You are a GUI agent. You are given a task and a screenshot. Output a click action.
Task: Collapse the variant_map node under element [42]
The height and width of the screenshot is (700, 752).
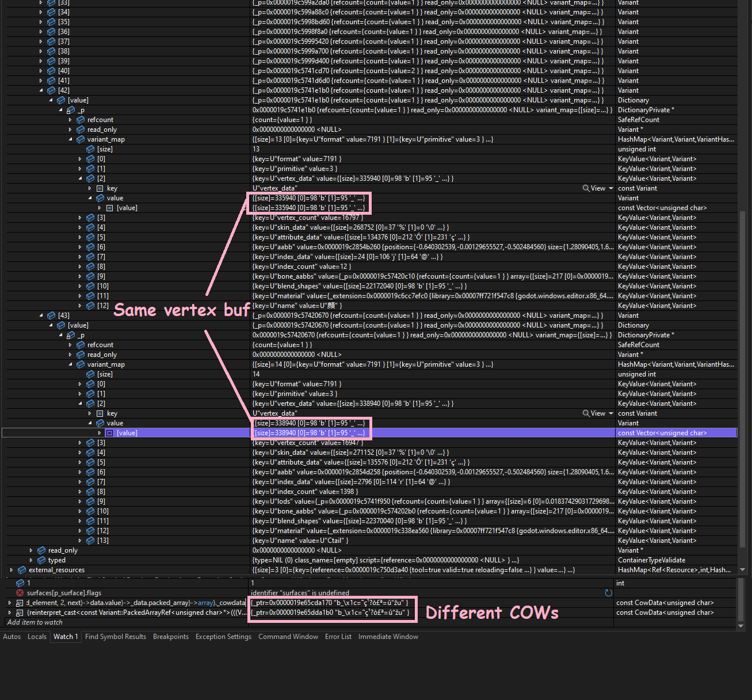click(x=70, y=139)
